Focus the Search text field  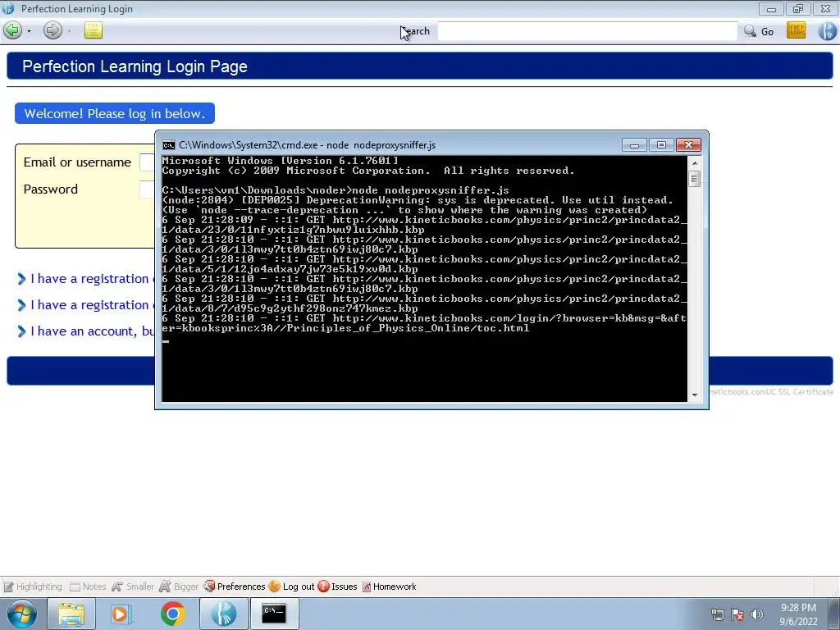click(587, 31)
